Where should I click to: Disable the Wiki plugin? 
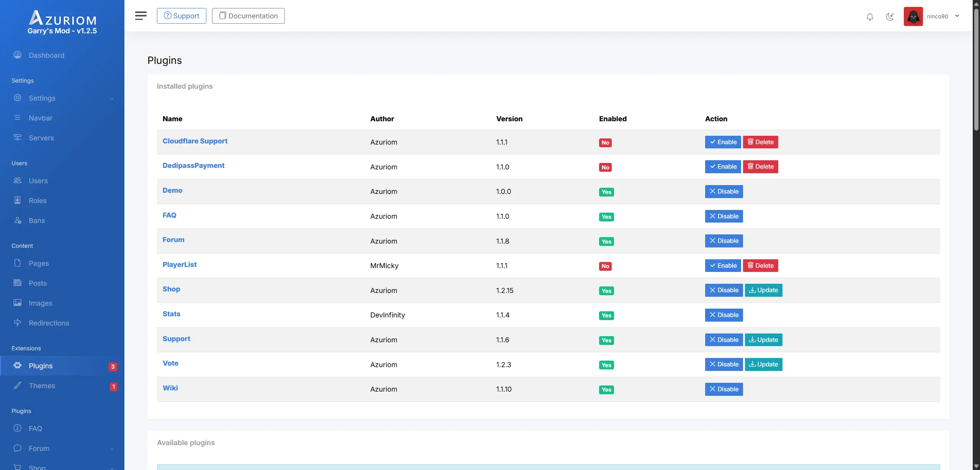coord(724,389)
